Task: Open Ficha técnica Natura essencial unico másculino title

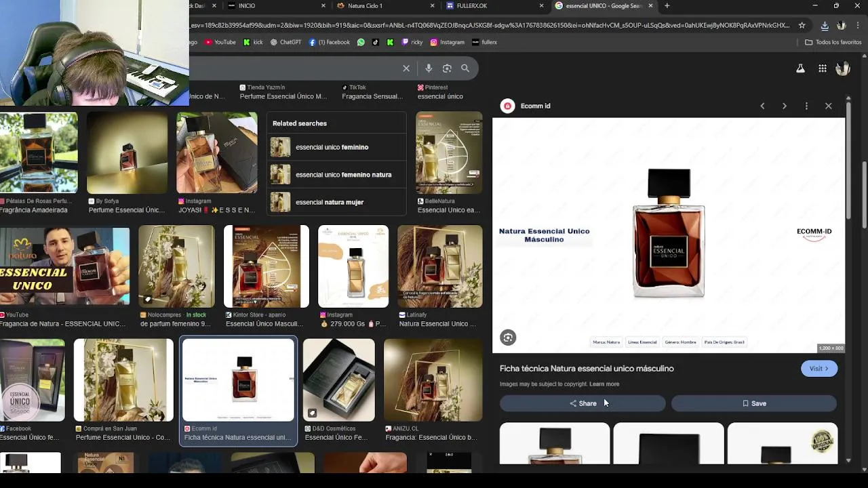Action: [587, 369]
